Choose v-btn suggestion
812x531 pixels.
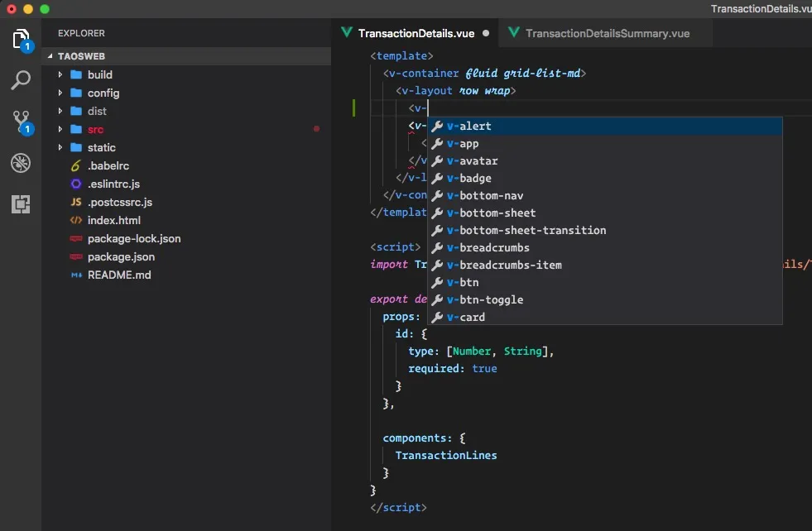click(604, 282)
